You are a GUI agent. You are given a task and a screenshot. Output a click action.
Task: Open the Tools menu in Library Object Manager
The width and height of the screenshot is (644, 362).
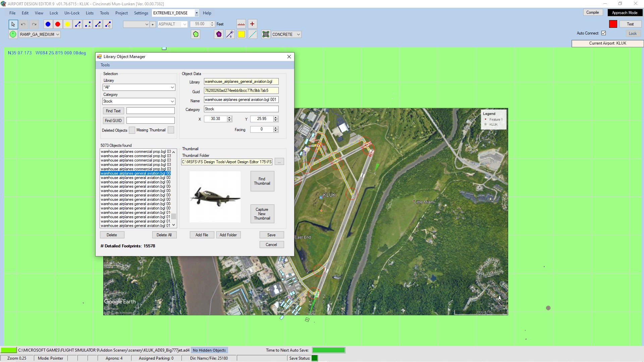point(105,65)
